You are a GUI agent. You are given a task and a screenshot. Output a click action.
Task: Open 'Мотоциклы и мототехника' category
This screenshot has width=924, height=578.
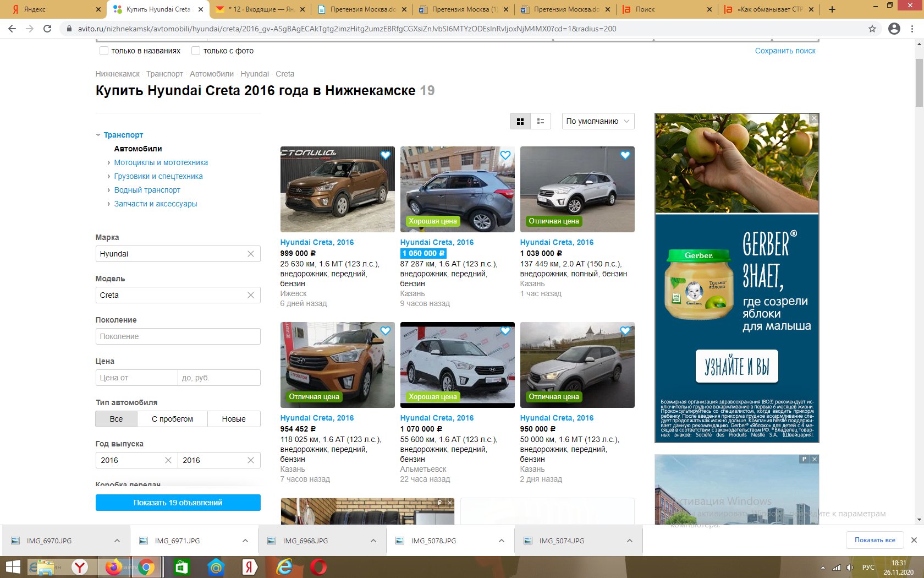click(x=161, y=162)
